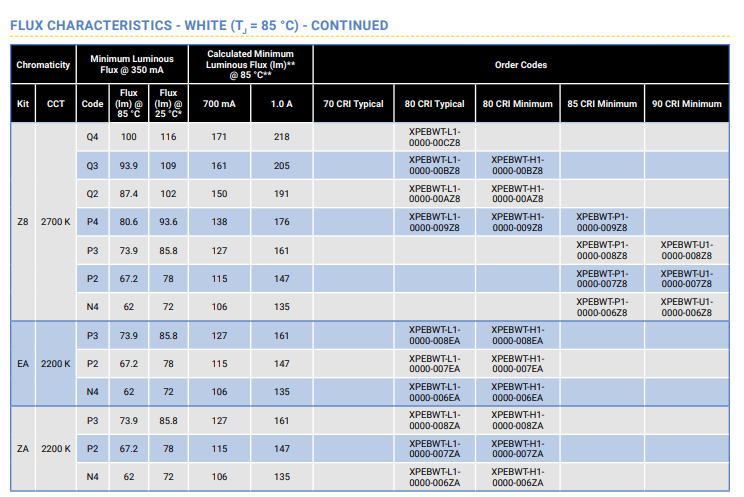The height and width of the screenshot is (497, 744).
Task: Click order code XPEBWT-H1-0000-00AZ8
Action: 518,194
